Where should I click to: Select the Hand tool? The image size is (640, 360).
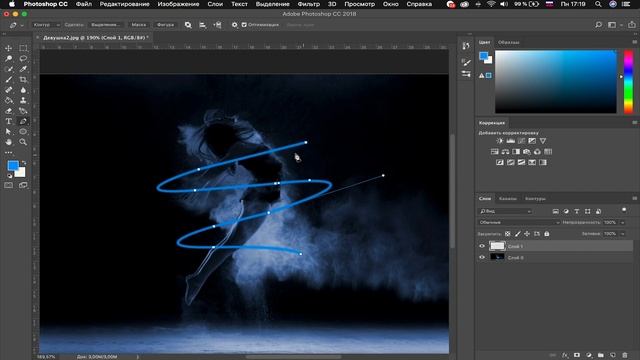pos(9,142)
